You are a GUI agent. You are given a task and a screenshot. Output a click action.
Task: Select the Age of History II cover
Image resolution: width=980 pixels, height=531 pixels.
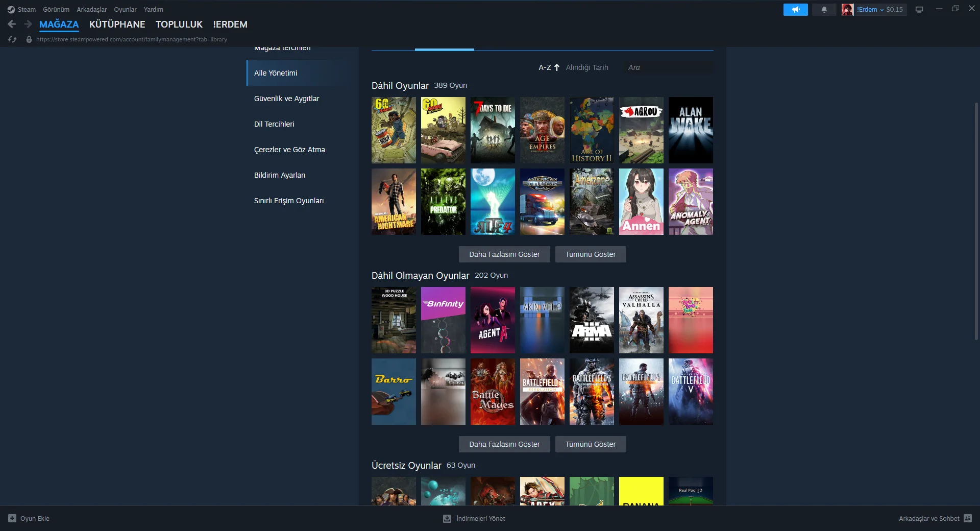pos(592,130)
